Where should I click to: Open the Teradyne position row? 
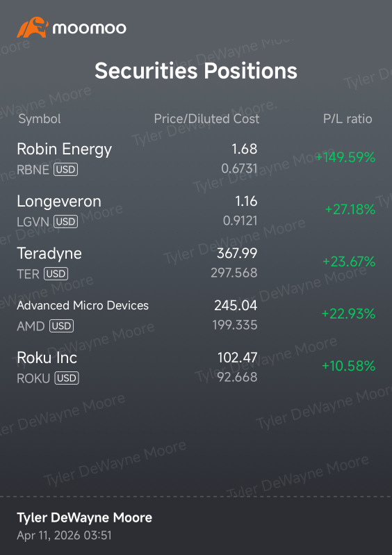coord(196,263)
